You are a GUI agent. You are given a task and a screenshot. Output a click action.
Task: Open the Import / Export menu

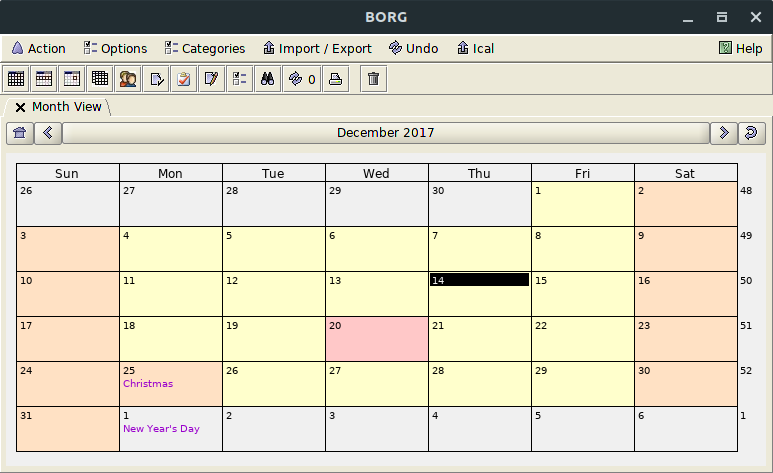click(x=317, y=48)
